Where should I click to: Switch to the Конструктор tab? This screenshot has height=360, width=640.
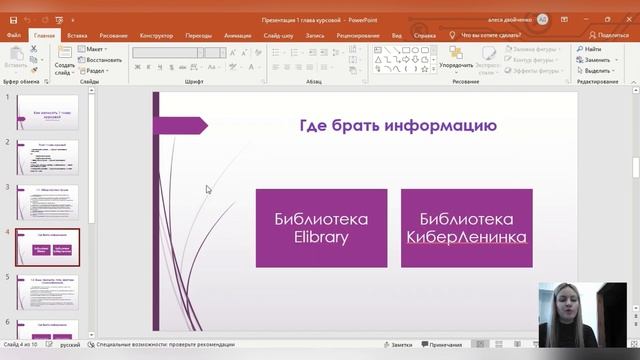pos(156,36)
